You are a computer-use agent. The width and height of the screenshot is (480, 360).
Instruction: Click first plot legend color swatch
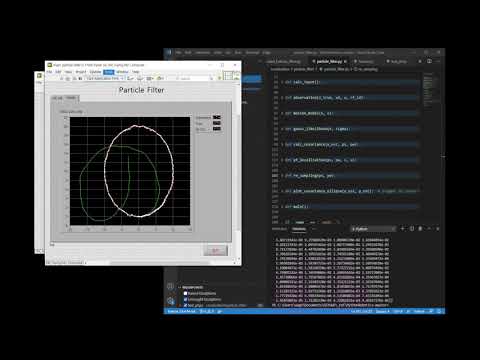point(217,117)
